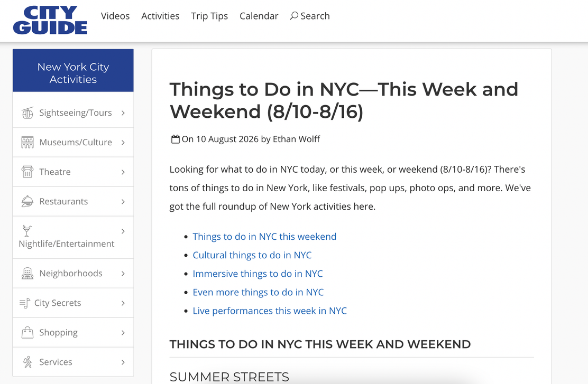Click the Shopping bag icon

pos(27,333)
